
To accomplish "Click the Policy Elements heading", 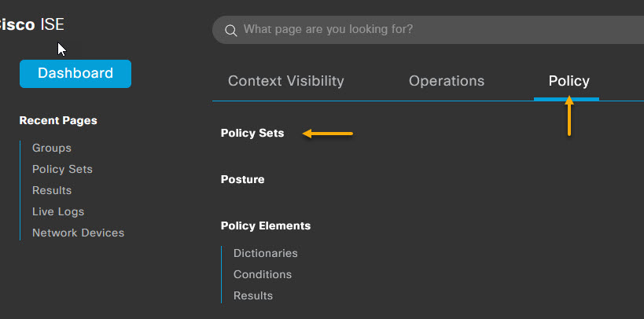I will click(x=265, y=225).
